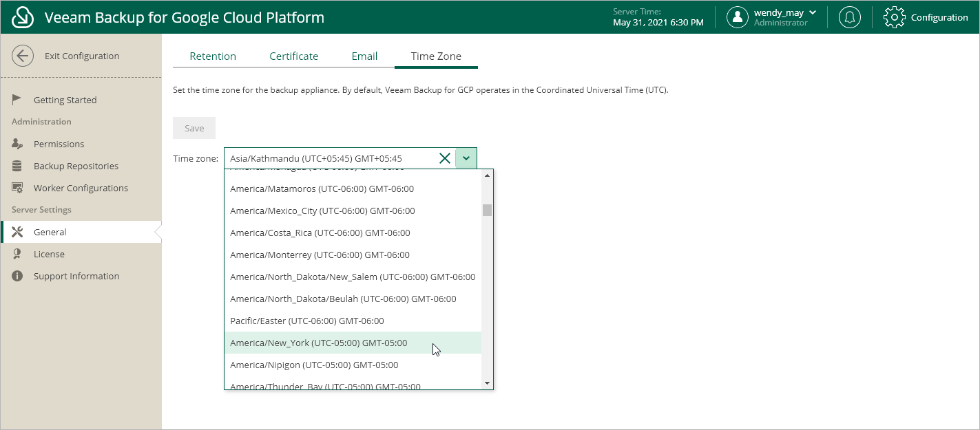Choose America/North_Dakota/Beulah time zone
The image size is (980, 430).
tap(353, 299)
